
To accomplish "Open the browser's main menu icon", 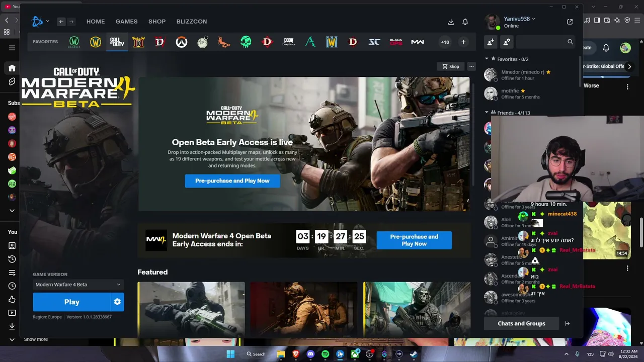I will (x=637, y=20).
